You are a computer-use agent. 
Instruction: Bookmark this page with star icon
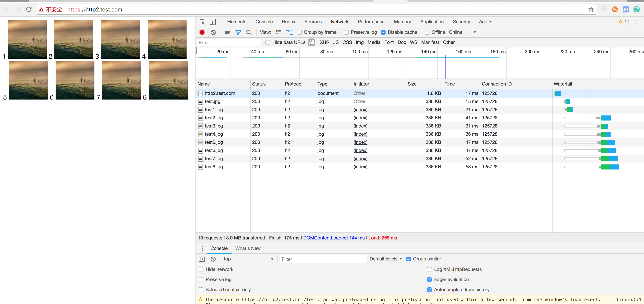pos(591,10)
